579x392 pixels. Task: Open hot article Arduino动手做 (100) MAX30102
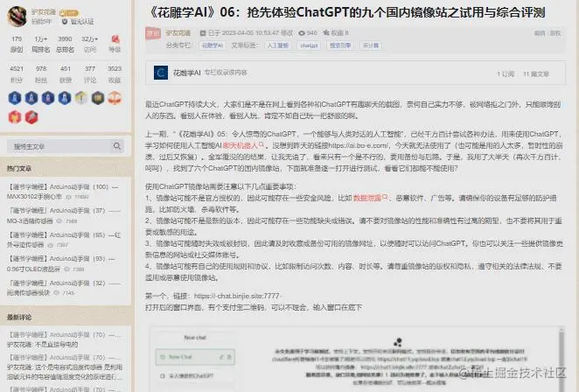point(63,192)
